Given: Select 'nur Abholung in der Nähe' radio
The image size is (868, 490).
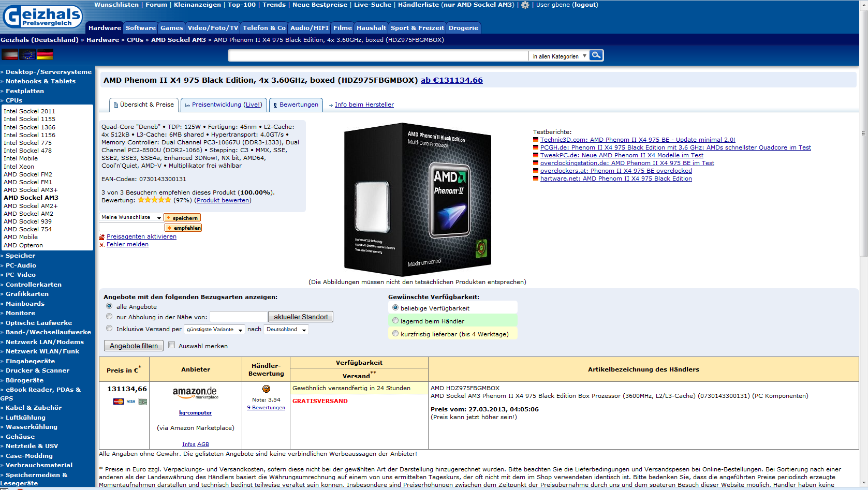Looking at the screenshot, I should pos(109,317).
